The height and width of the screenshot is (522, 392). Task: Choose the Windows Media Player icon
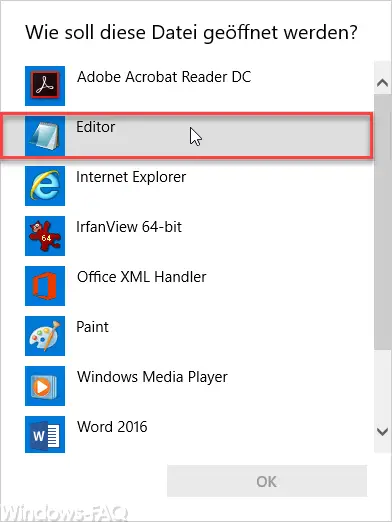tap(45, 386)
